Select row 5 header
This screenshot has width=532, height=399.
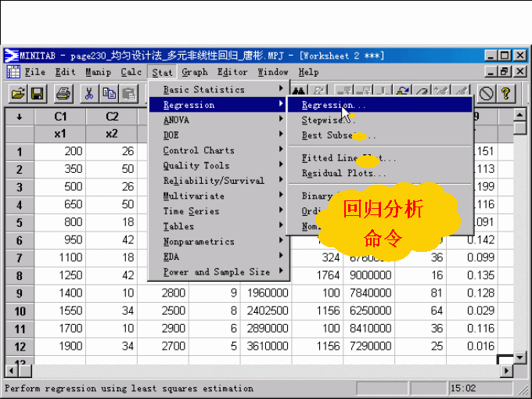click(x=19, y=221)
